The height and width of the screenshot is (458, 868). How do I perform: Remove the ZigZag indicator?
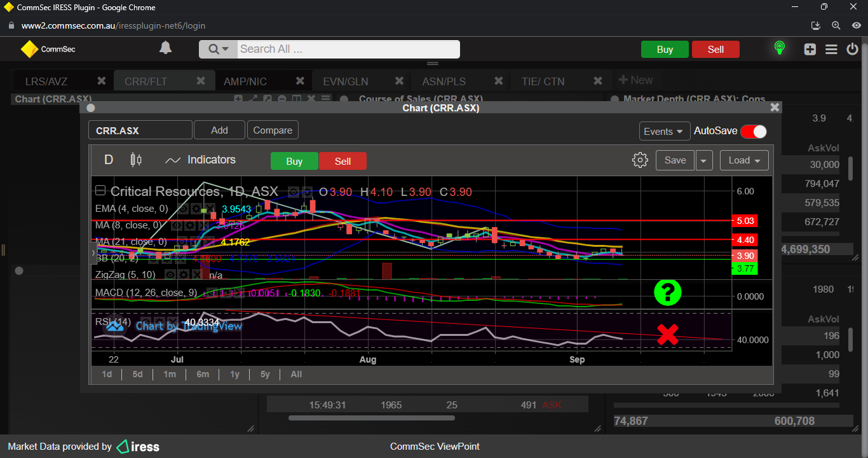[x=197, y=275]
